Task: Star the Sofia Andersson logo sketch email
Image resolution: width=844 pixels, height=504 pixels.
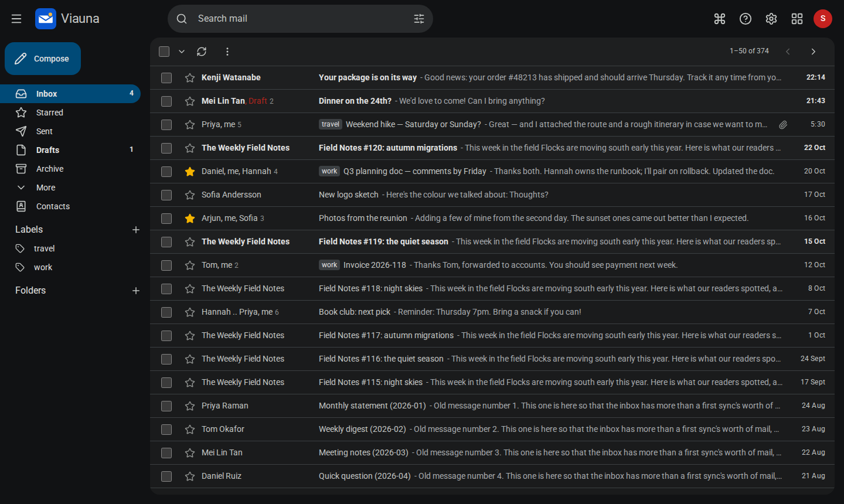Action: coord(190,195)
